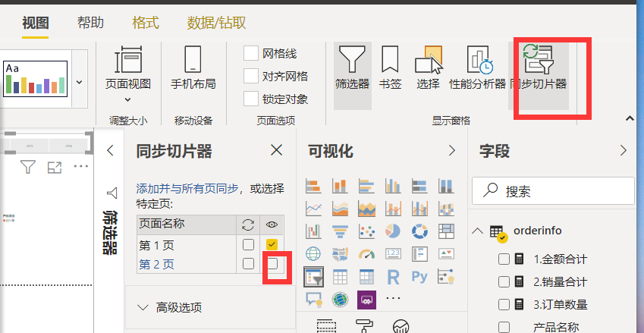This screenshot has height=333, width=644.
Task: Select the ArcGIS Maps visual
Action: click(340, 300)
